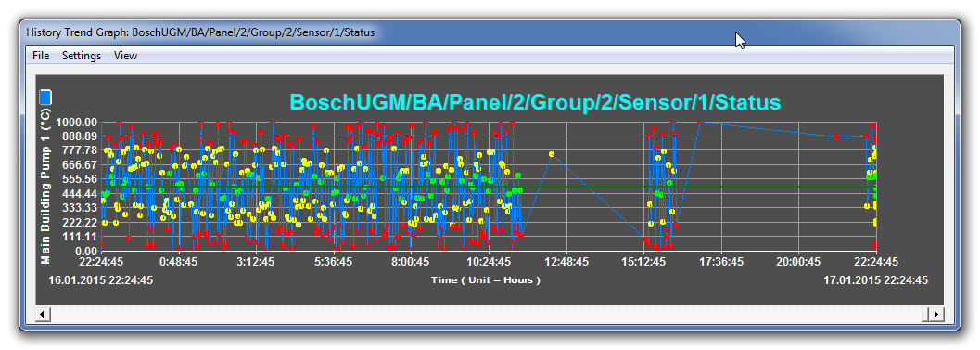Screen dimensions: 980x350
Task: Select the Main Building Pump 1 axis label
Action: (45, 186)
